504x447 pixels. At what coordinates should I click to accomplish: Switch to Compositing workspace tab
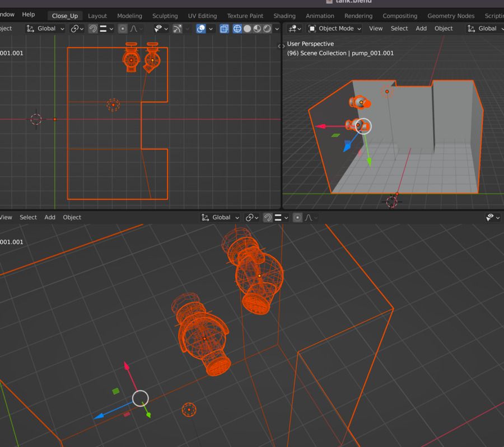(400, 16)
